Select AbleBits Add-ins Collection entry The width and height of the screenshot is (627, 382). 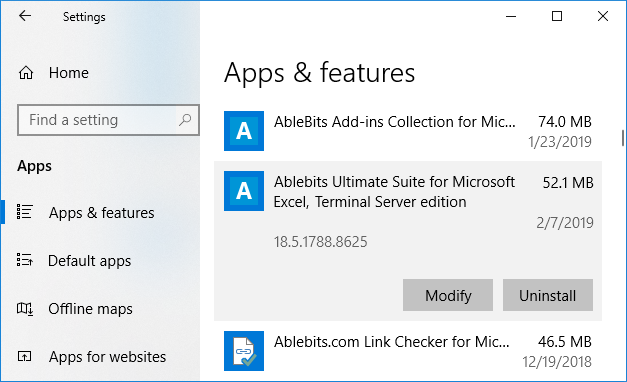coord(408,131)
